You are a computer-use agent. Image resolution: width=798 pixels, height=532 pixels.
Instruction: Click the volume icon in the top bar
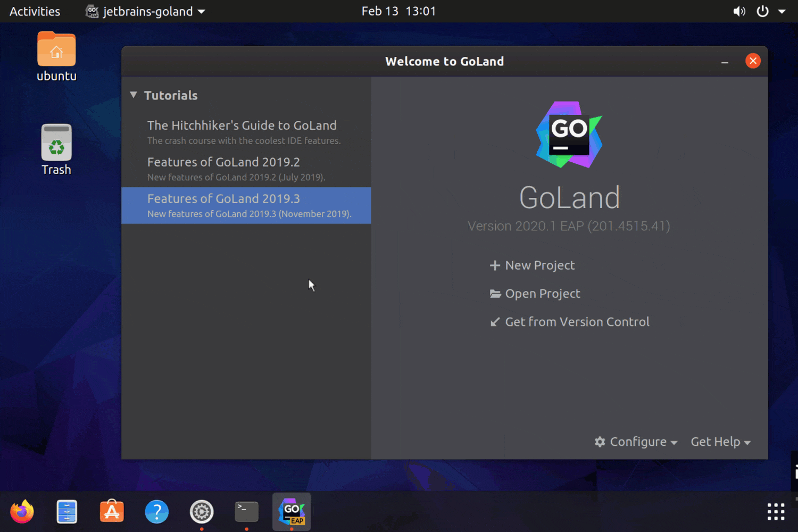coord(739,11)
